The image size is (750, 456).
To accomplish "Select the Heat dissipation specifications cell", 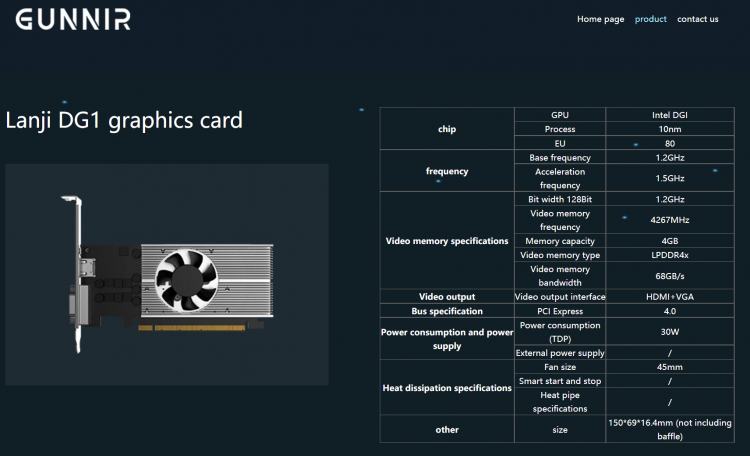I will (x=447, y=387).
